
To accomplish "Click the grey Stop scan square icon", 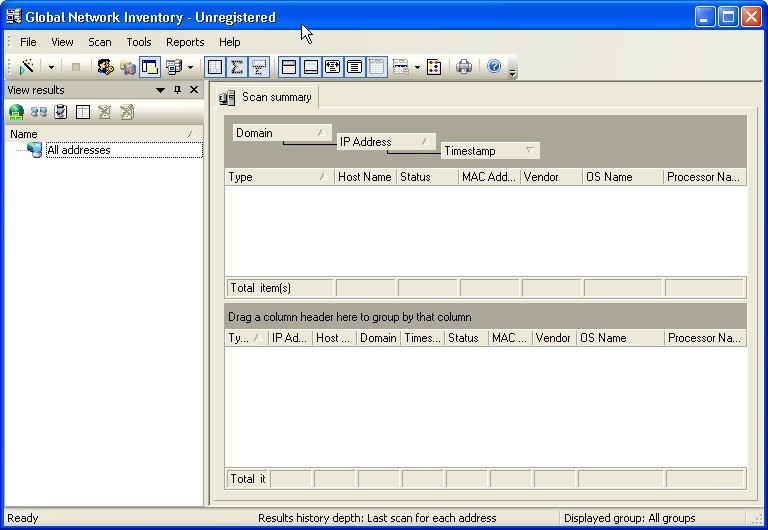I will [75, 67].
